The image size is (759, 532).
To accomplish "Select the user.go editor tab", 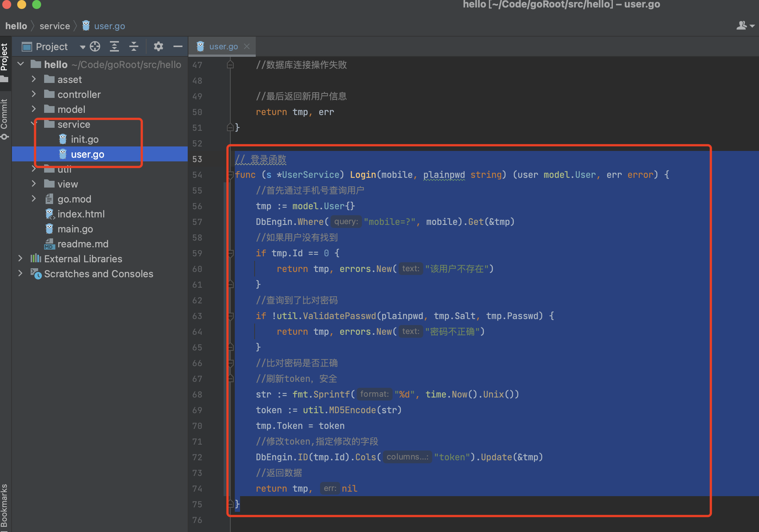I will point(223,46).
